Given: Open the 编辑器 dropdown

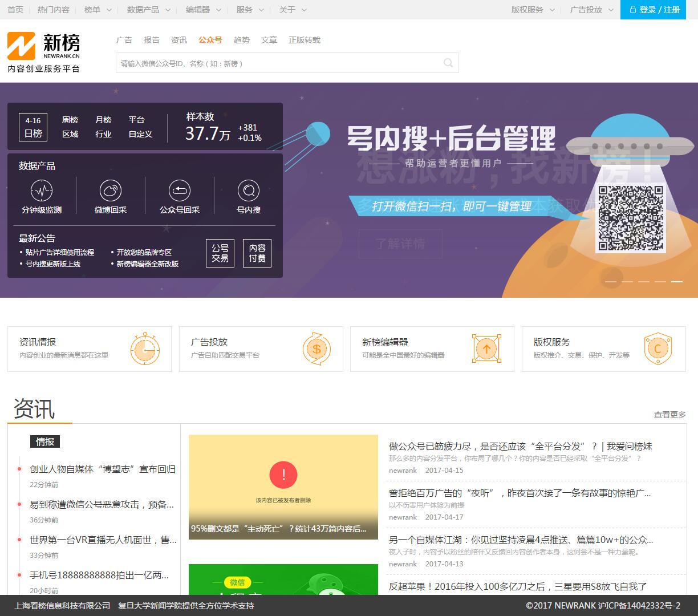Looking at the screenshot, I should [x=204, y=10].
